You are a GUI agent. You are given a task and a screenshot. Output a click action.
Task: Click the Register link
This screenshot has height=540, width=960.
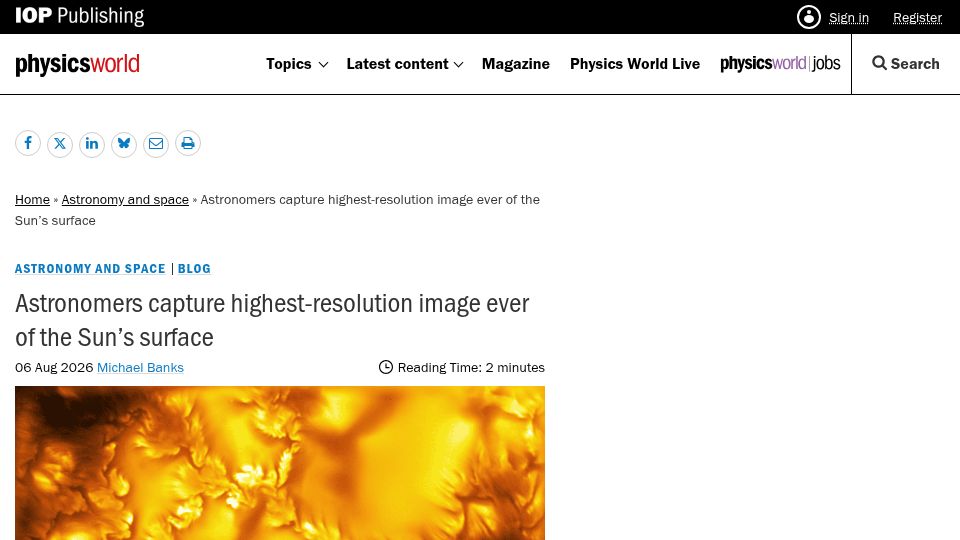(x=917, y=18)
